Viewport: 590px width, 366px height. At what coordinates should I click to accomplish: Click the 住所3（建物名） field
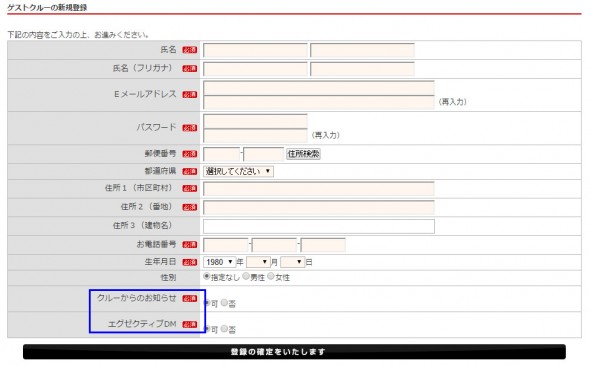(x=319, y=226)
